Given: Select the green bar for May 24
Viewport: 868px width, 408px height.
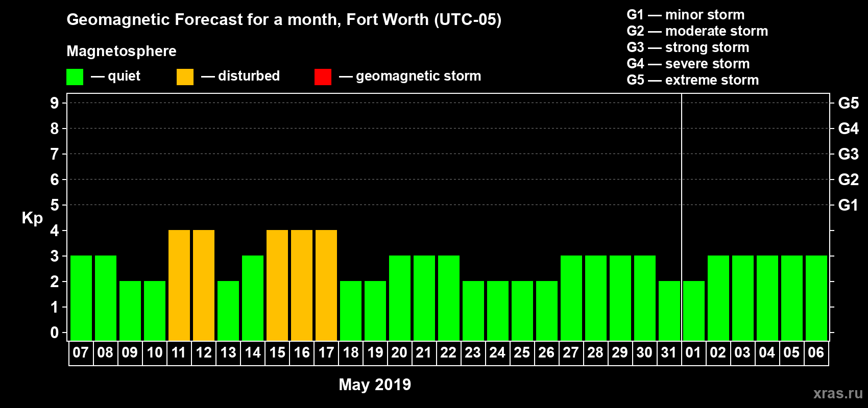Looking at the screenshot, I should pos(498,311).
